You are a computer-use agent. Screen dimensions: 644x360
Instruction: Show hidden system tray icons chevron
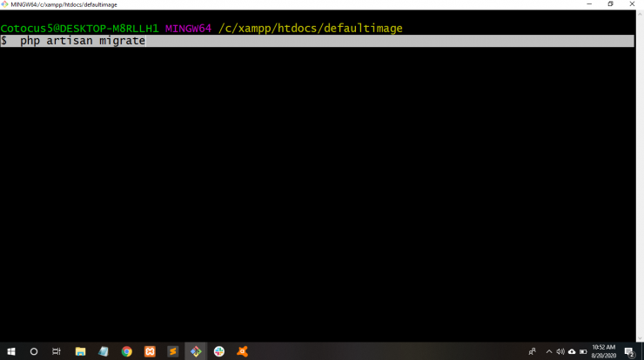549,351
